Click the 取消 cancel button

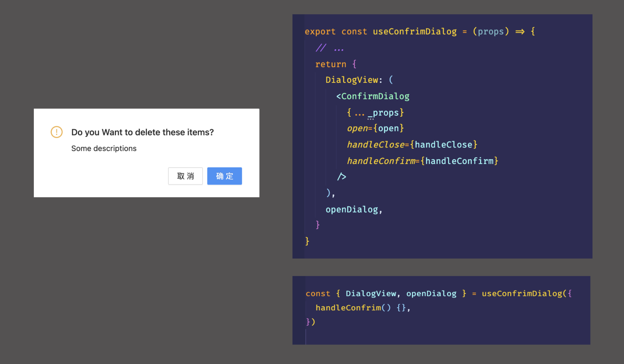185,176
